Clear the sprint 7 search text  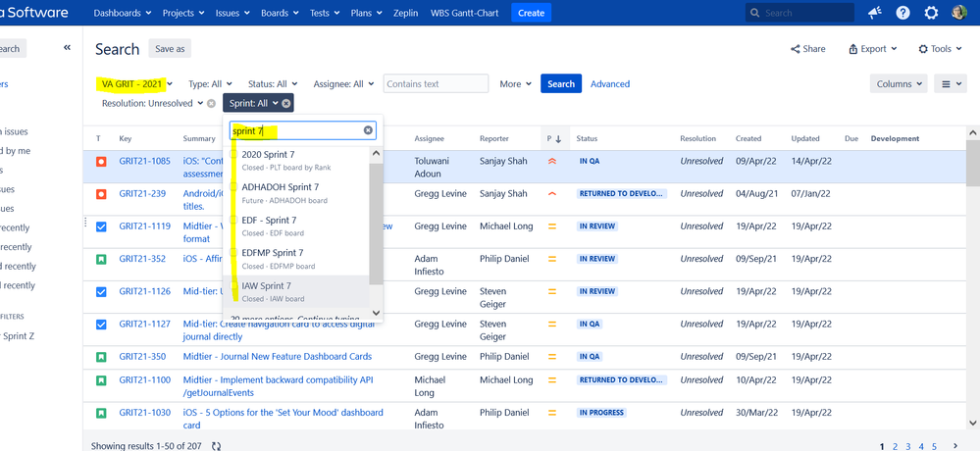[369, 130]
